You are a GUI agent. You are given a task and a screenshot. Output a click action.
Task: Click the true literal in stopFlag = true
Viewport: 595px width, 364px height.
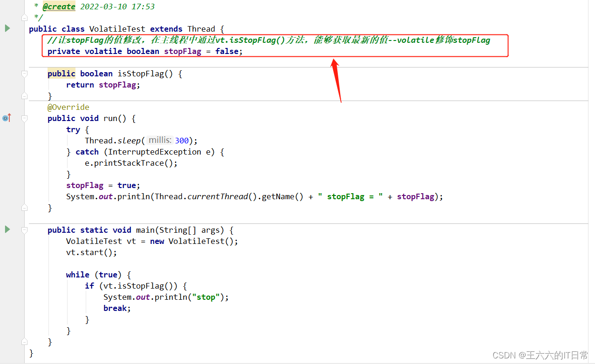point(127,185)
